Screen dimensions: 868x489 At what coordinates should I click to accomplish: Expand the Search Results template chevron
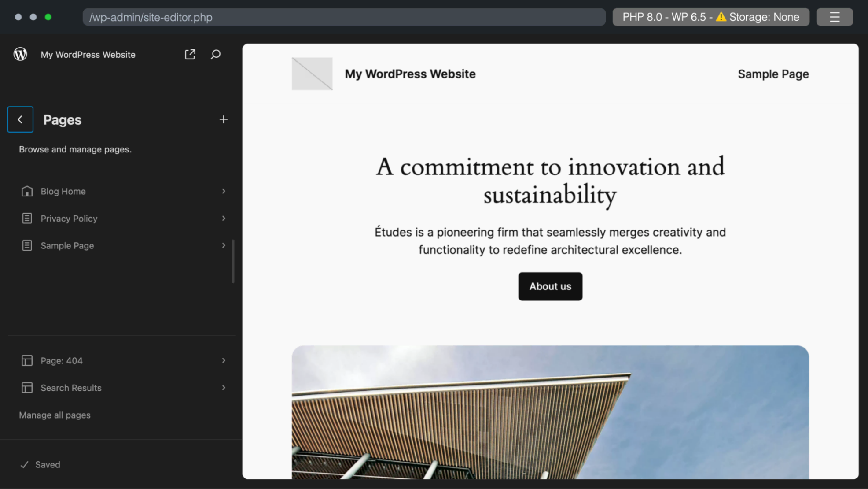(224, 388)
